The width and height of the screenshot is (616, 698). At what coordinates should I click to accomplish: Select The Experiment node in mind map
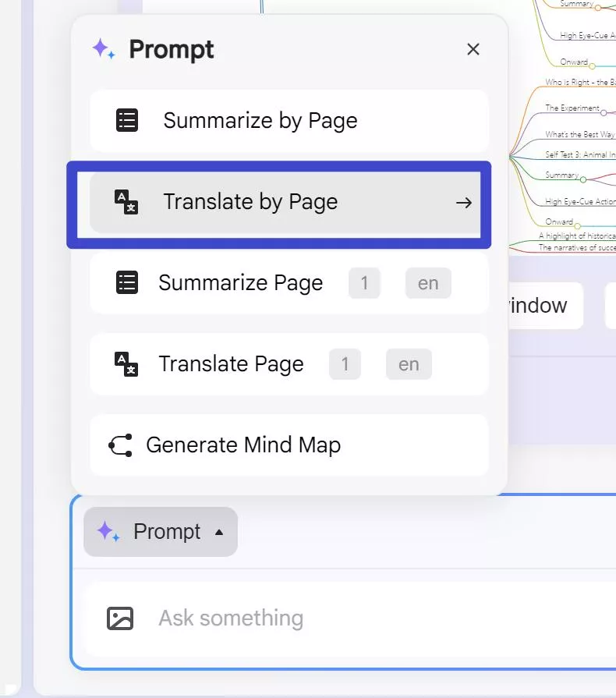[572, 108]
